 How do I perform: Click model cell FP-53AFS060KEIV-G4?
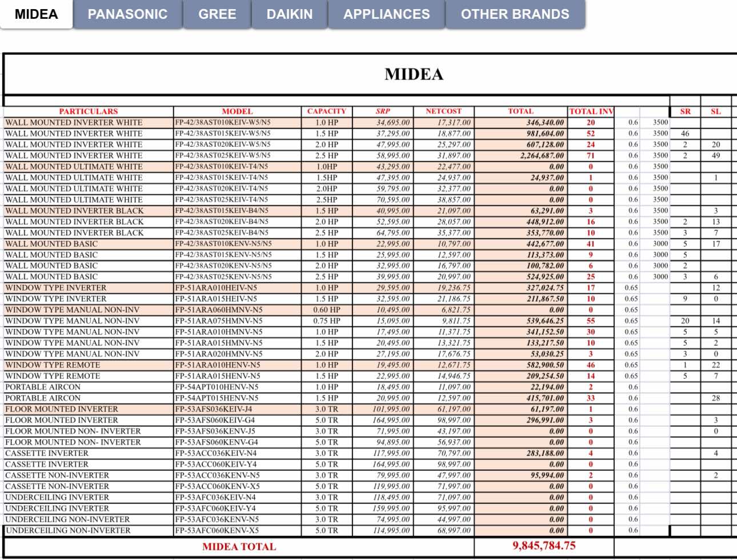(x=237, y=420)
